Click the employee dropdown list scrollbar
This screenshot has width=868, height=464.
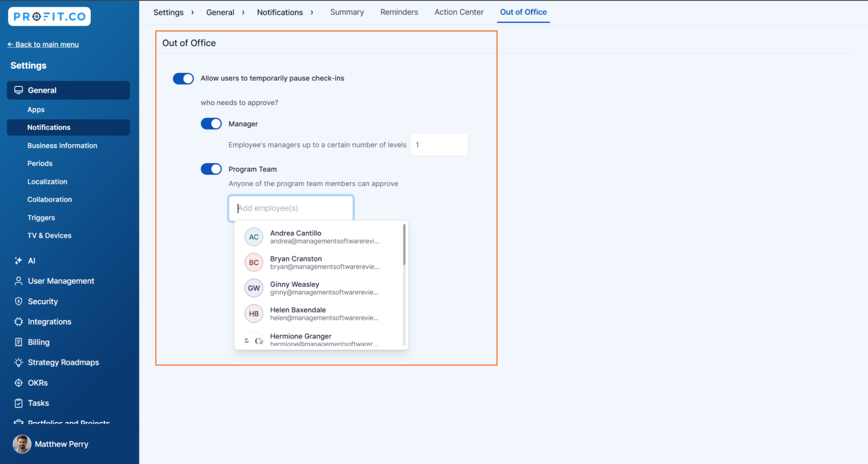(x=404, y=245)
